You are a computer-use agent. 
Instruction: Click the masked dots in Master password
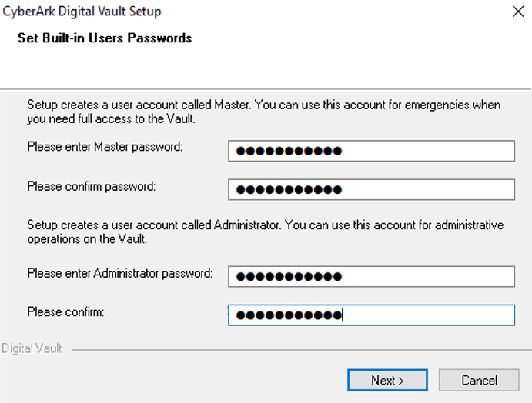[x=289, y=151]
